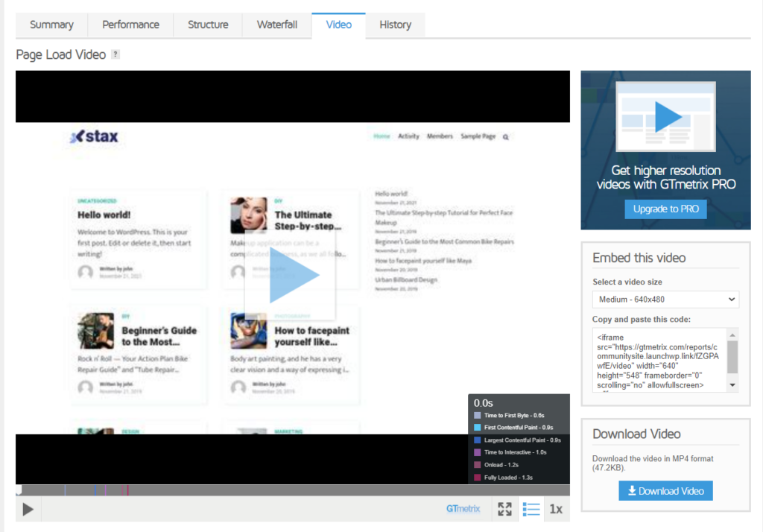The width and height of the screenshot is (763, 532).
Task: Click Beginner's Guide to the Most post title
Action: 159,336
